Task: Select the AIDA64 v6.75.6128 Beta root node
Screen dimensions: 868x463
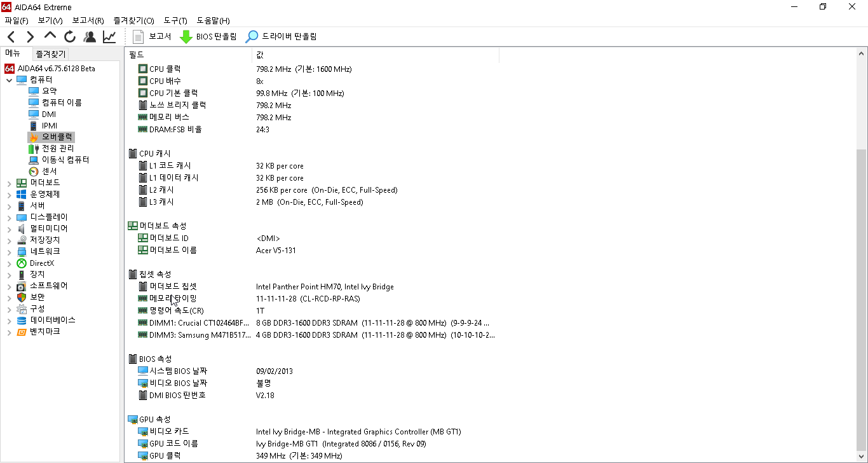Action: [50, 68]
